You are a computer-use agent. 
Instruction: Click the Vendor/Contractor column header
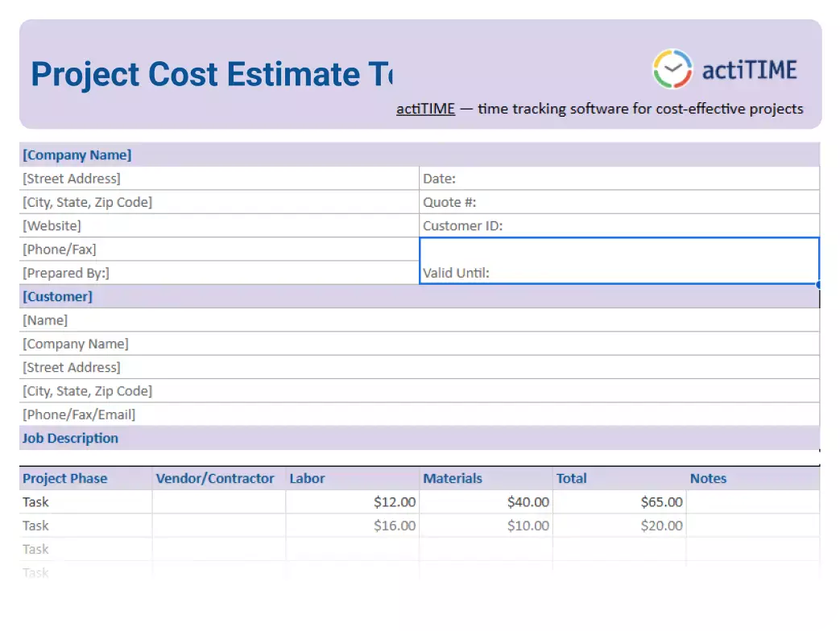(214, 478)
